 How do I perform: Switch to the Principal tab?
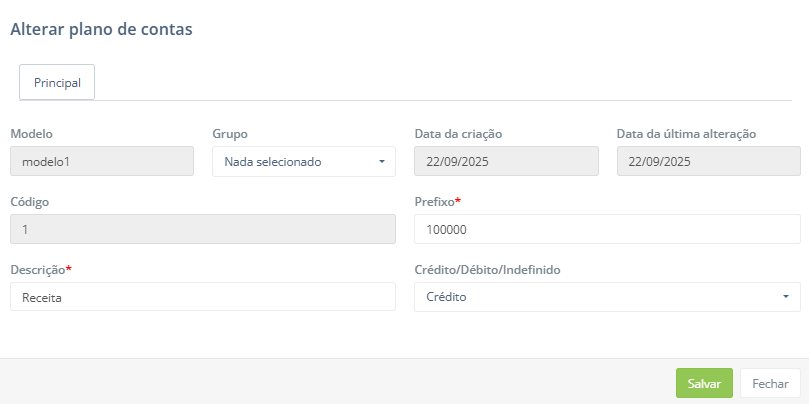pos(57,83)
